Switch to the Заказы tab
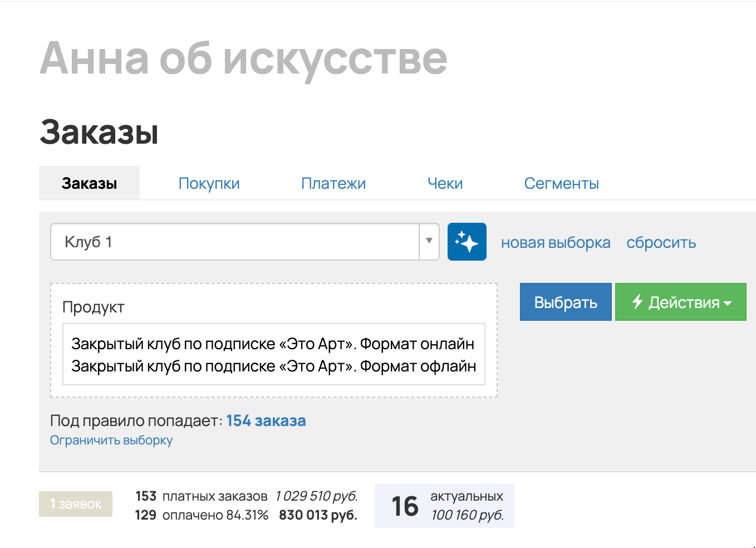 [x=89, y=183]
